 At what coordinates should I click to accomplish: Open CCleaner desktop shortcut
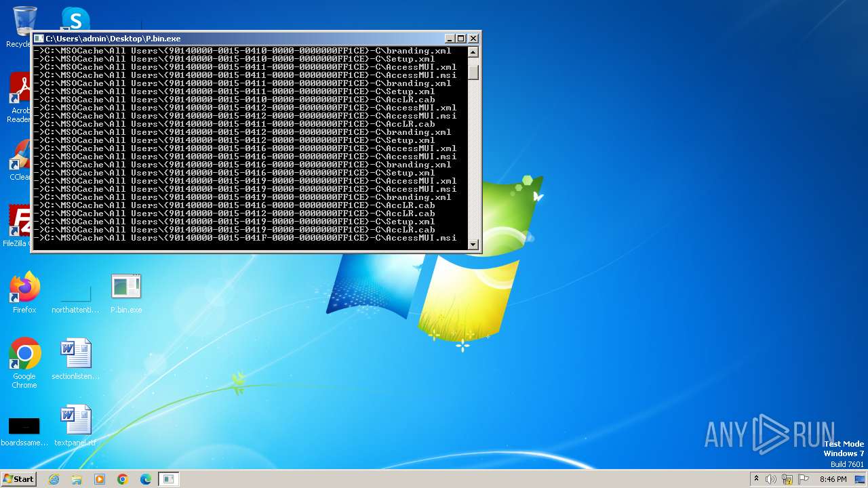pyautogui.click(x=20, y=160)
